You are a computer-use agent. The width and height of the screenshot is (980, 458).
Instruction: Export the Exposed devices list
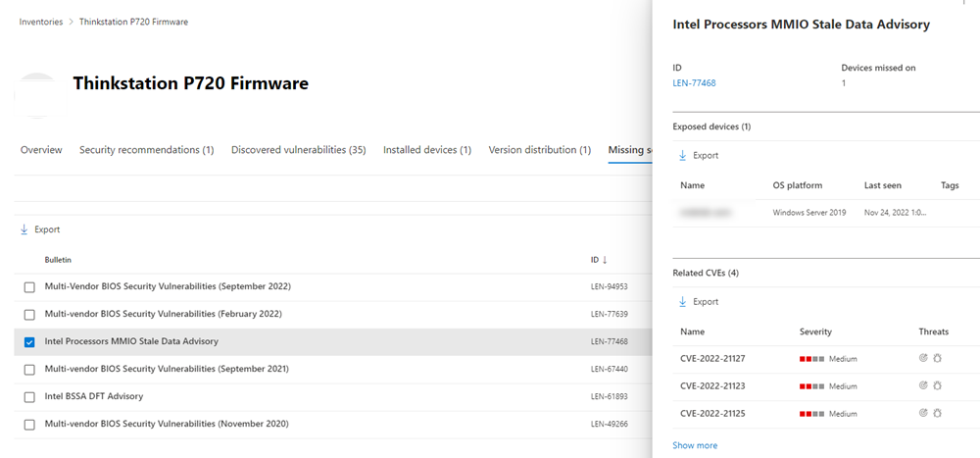[706, 156]
